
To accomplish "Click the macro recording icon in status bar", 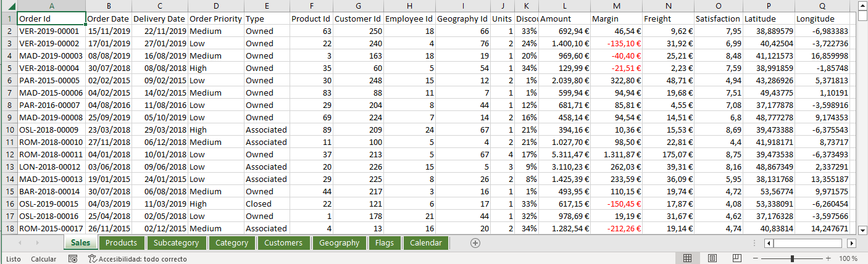I will point(73,259).
